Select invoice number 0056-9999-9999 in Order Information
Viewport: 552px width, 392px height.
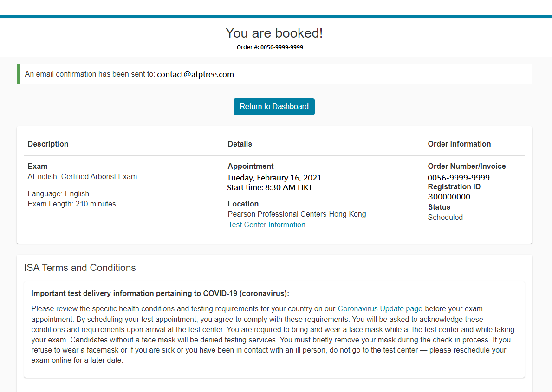pos(459,178)
